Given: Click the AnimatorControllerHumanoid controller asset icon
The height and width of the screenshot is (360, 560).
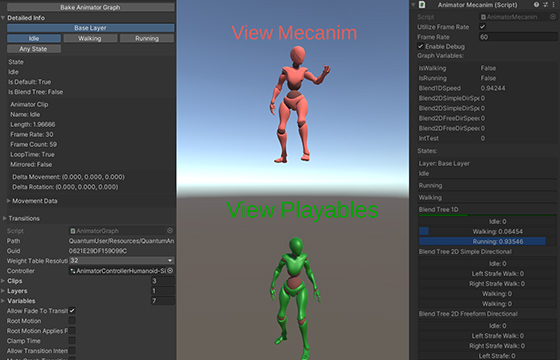Looking at the screenshot, I should point(73,271).
